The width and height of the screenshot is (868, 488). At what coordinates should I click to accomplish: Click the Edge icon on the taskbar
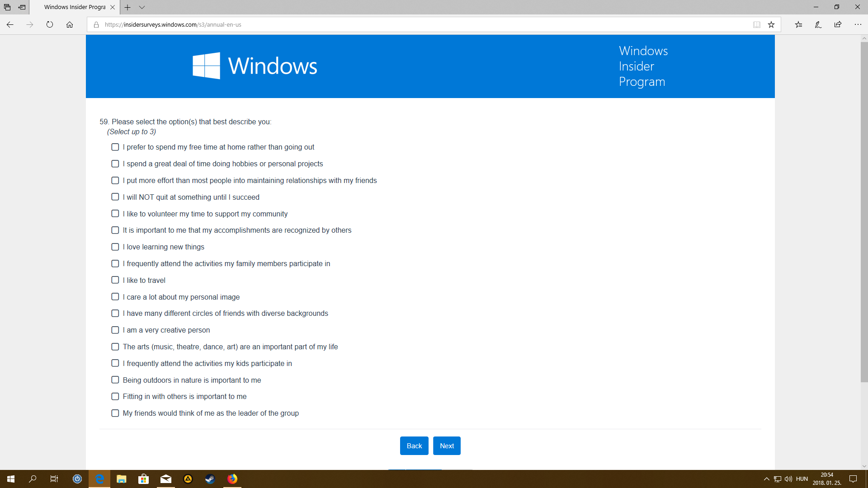(99, 479)
